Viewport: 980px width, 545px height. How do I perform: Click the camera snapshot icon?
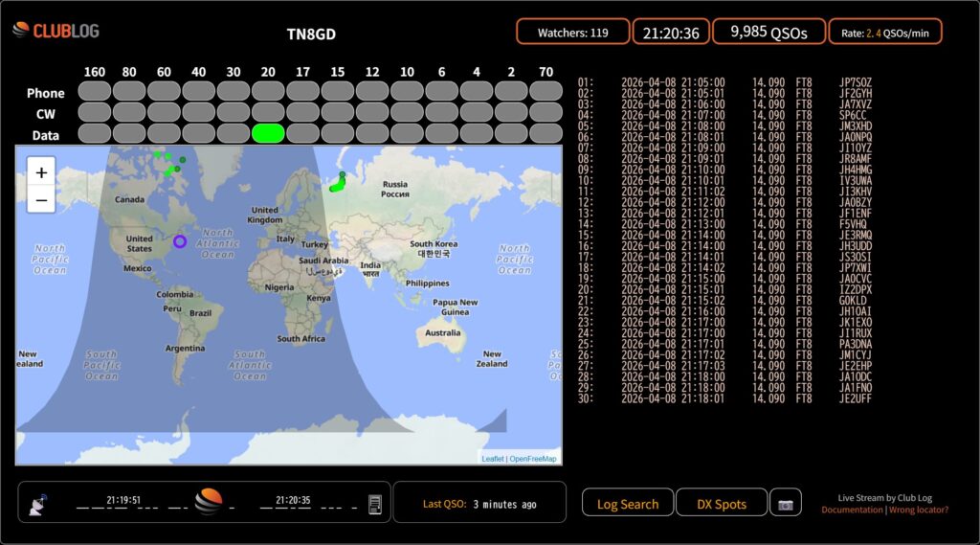[786, 504]
